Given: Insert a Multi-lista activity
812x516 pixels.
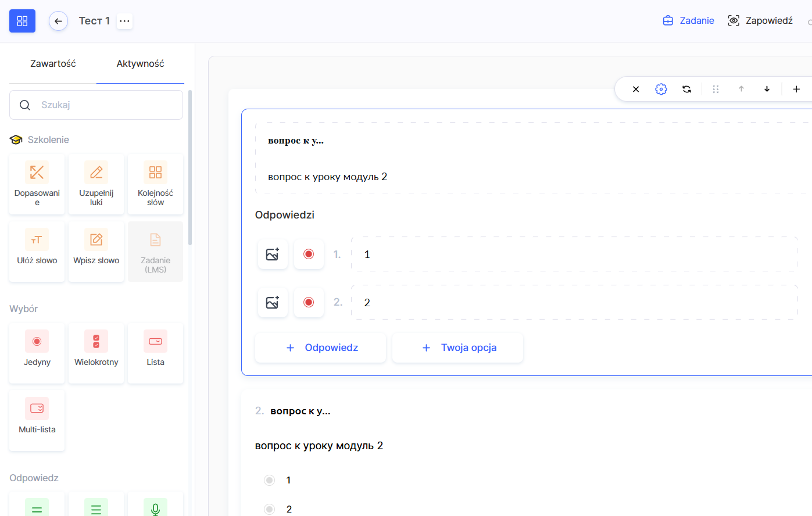Looking at the screenshot, I should (37, 420).
